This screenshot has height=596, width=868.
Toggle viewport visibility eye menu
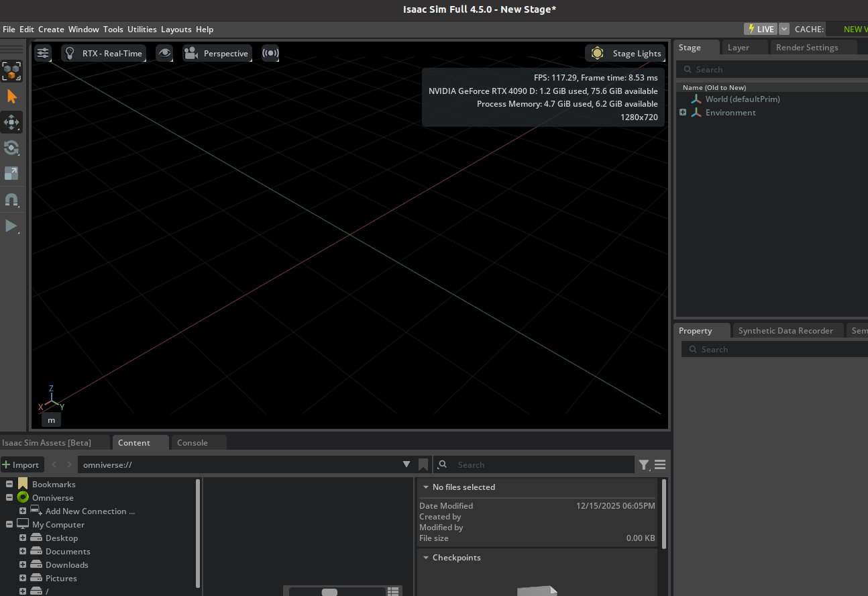tap(164, 53)
